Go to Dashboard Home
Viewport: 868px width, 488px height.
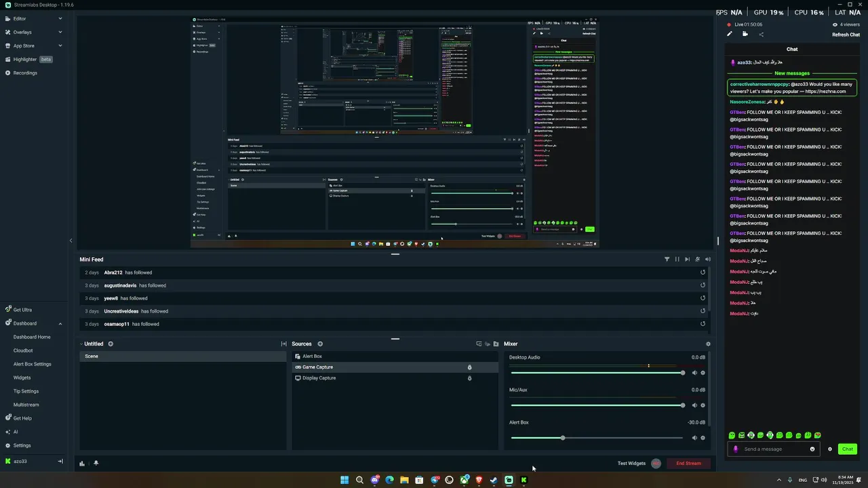[x=32, y=337]
